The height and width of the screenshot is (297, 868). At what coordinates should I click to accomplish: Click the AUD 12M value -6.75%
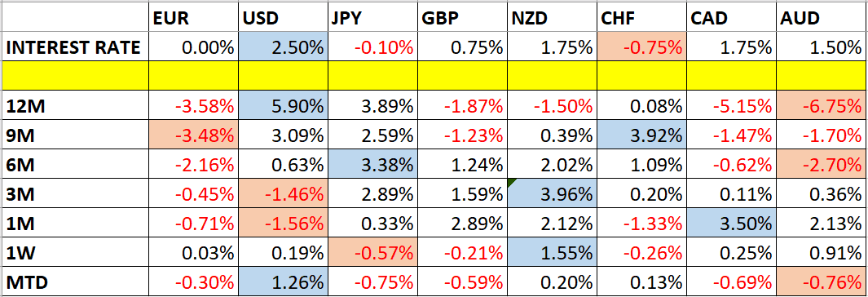[821, 106]
